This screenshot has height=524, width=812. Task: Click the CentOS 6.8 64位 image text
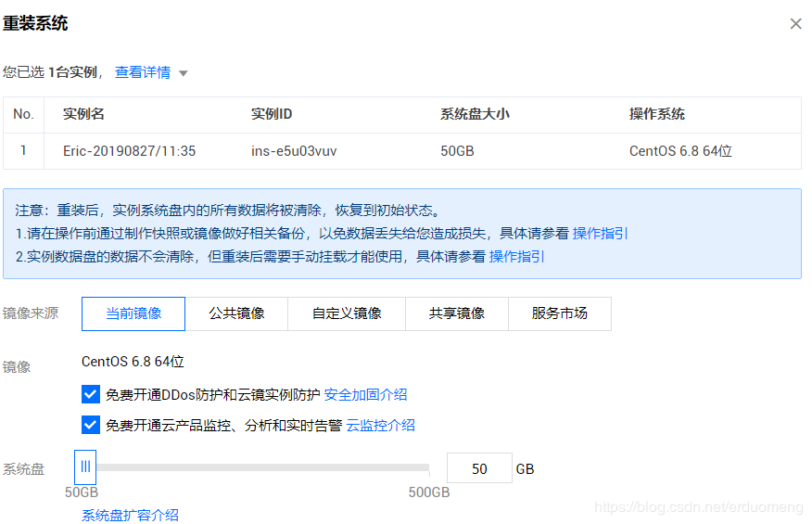(133, 362)
